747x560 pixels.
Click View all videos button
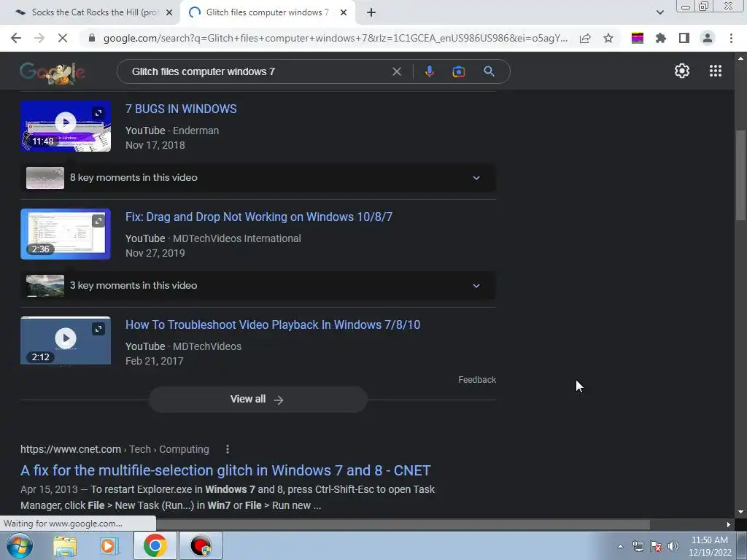(x=258, y=400)
